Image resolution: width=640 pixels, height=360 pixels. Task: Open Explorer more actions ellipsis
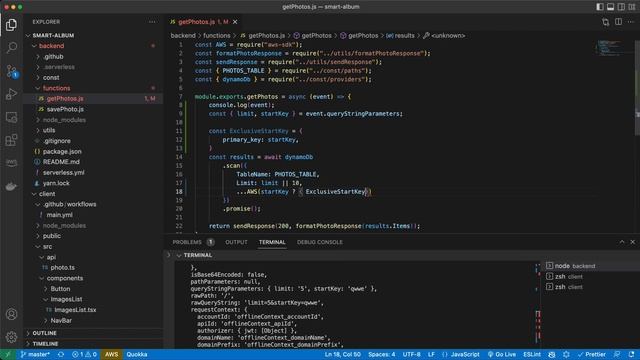click(x=152, y=22)
